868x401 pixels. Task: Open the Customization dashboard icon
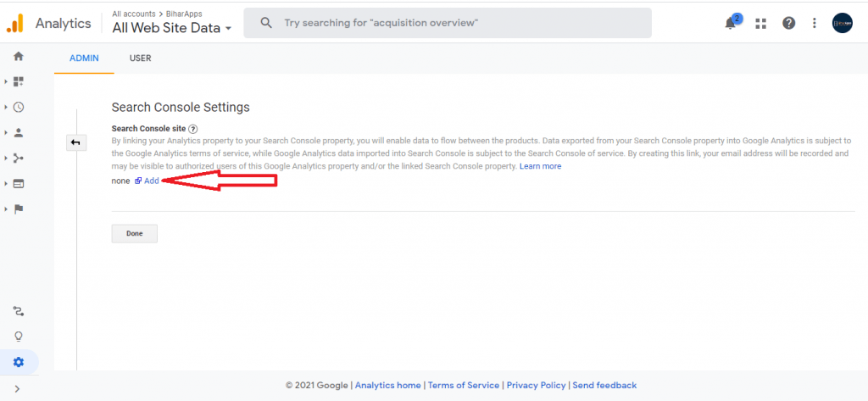point(19,81)
